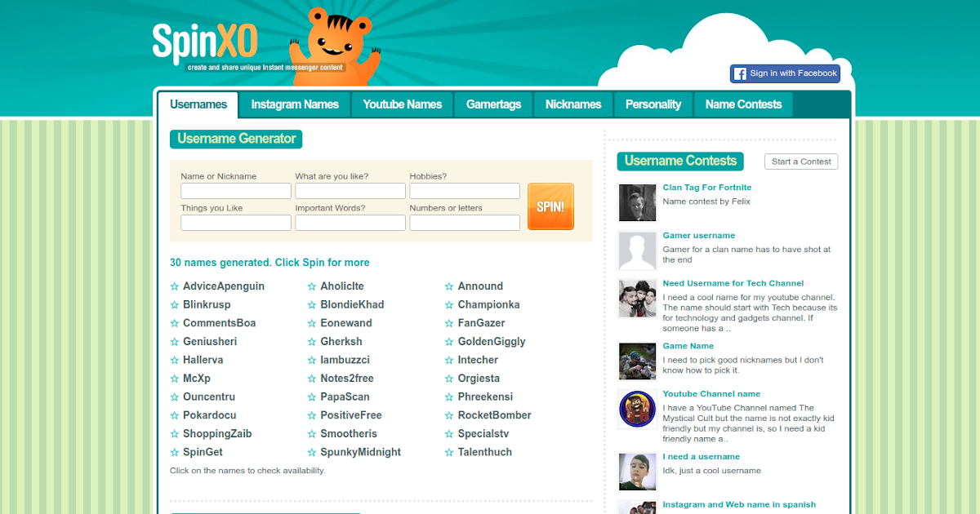Check availability of SpunkyMidnight
Viewport: 980px width, 514px height.
[x=361, y=452]
